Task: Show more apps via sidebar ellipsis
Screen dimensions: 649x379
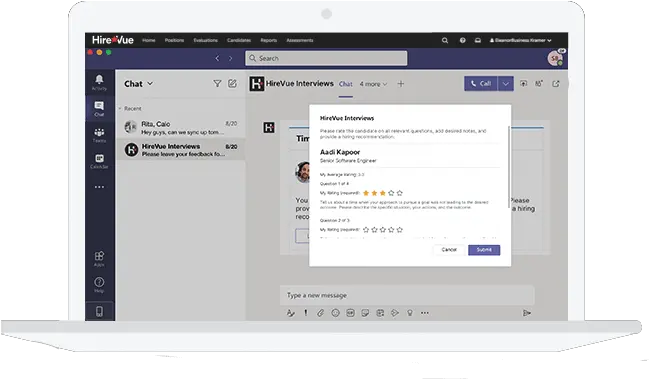Action: pyautogui.click(x=99, y=187)
